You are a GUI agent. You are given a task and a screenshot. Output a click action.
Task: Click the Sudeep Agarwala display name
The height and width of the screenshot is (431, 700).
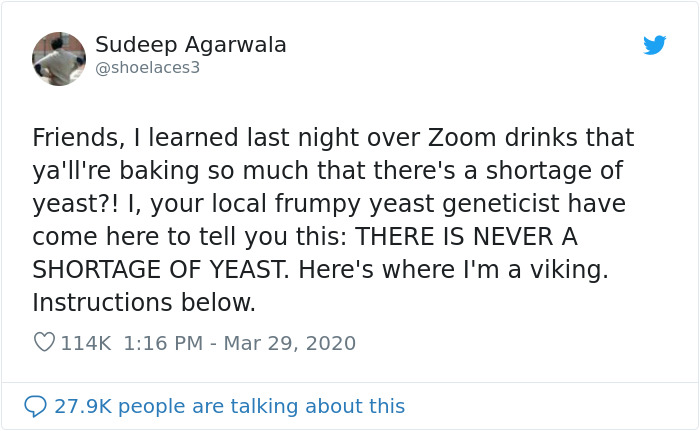tap(191, 45)
